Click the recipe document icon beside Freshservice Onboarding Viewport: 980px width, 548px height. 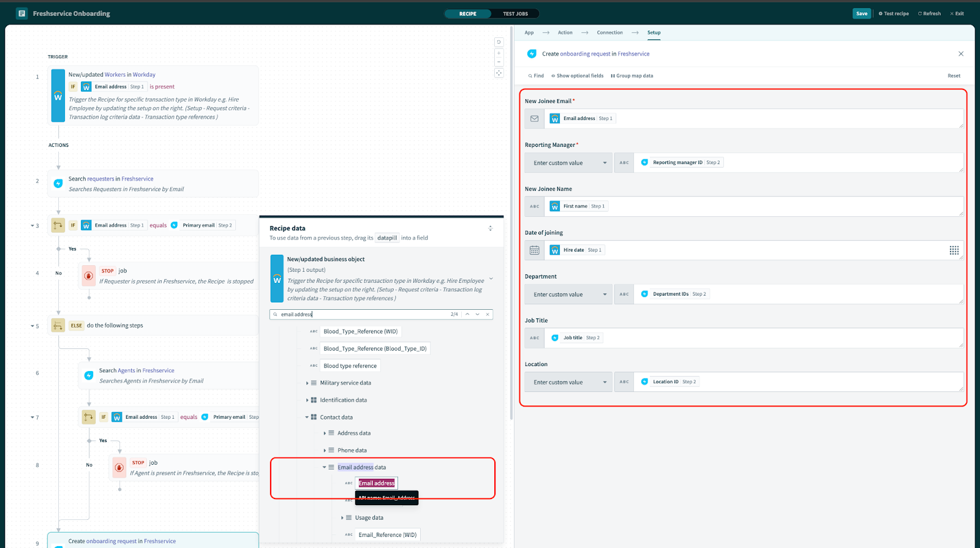click(x=22, y=13)
